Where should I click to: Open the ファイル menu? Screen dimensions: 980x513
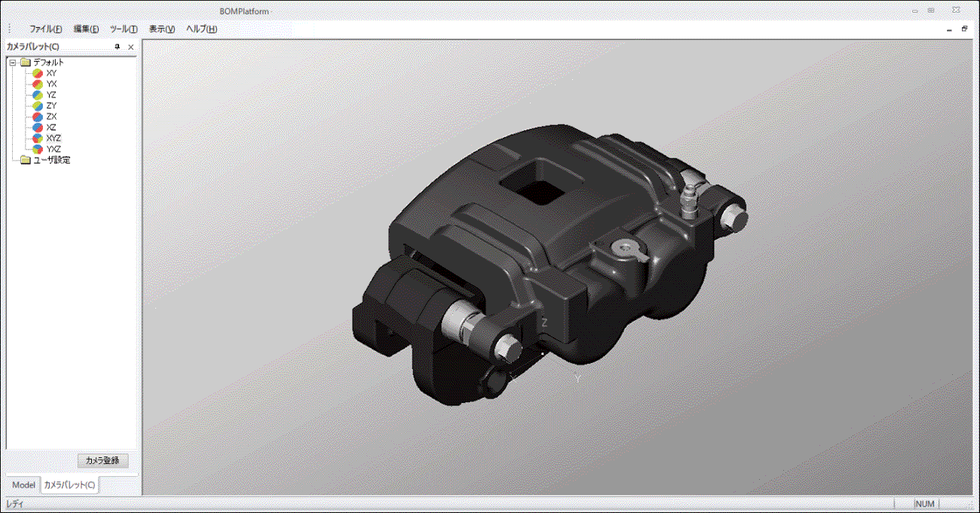45,29
